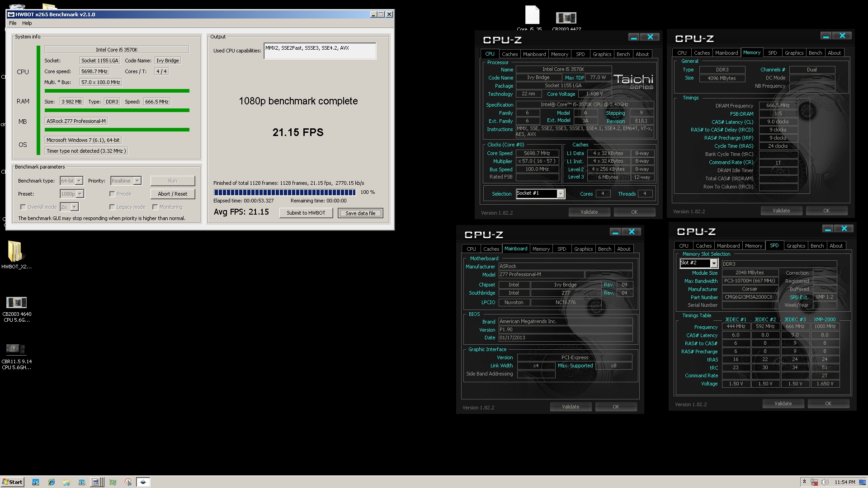The height and width of the screenshot is (488, 868).
Task: Open the File menu in HWBOT x265
Action: (x=13, y=23)
